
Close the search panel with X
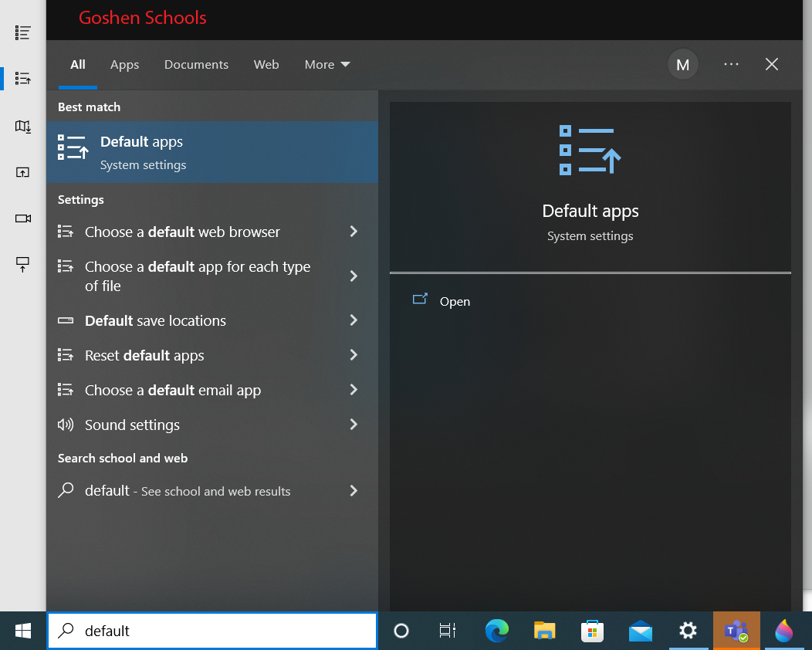[x=772, y=64]
